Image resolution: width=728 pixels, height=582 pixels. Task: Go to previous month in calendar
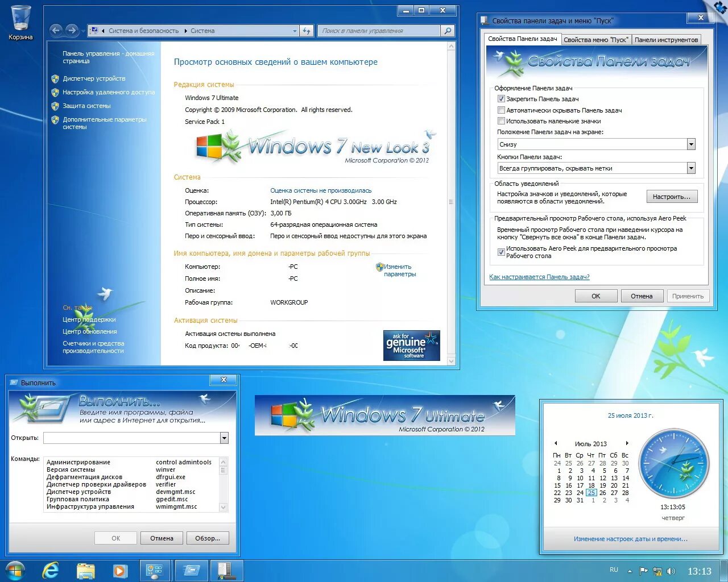[556, 443]
